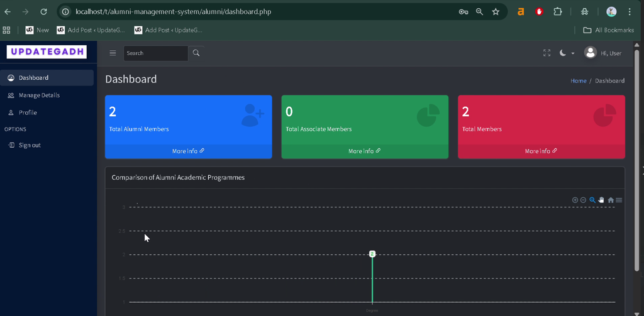Click into the Search input field
The image size is (644, 316).
click(156, 53)
